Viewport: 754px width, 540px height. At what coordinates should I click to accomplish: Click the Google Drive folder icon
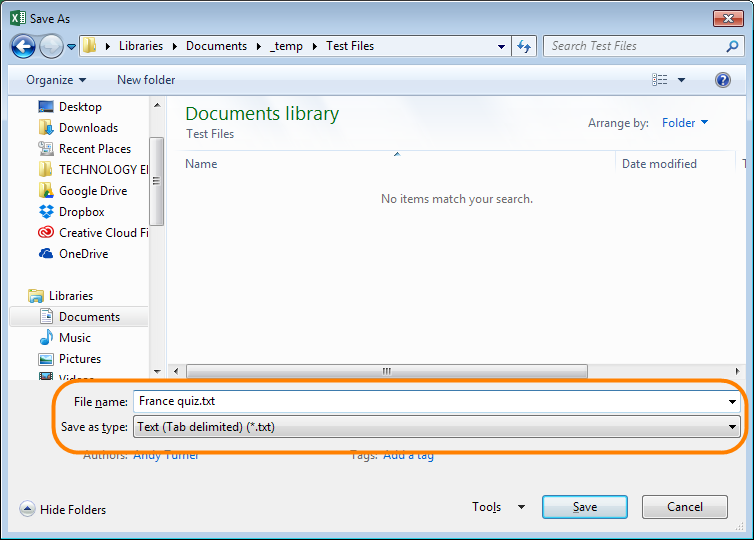pos(46,190)
